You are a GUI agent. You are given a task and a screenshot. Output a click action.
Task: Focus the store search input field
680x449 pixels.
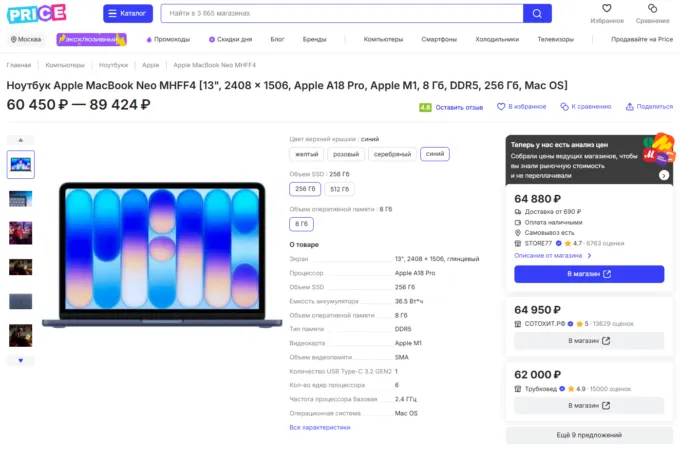pos(342,13)
